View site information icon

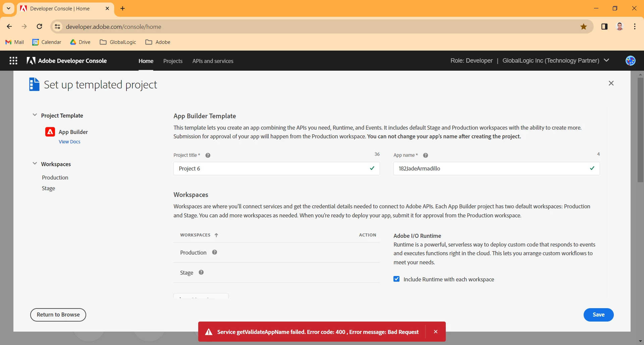[58, 27]
